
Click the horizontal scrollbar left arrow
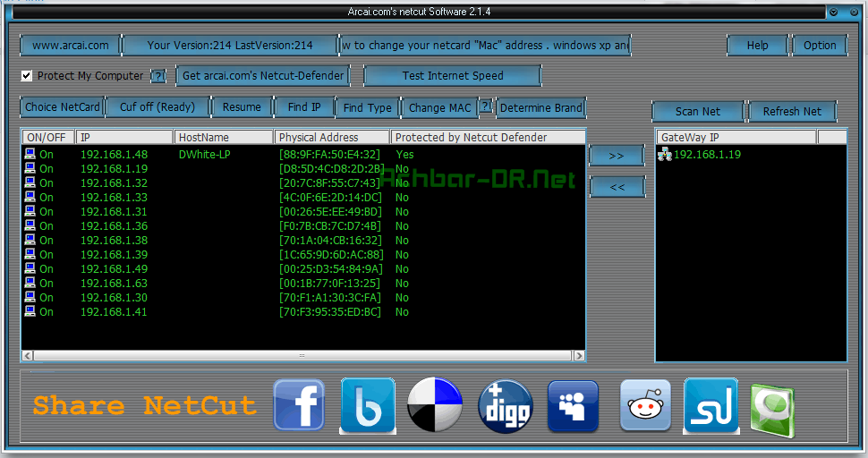28,356
